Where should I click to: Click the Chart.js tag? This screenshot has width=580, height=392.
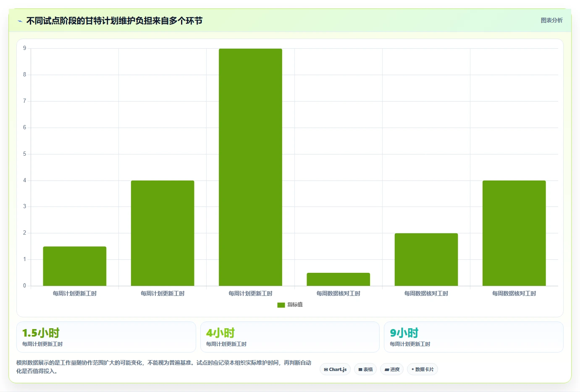click(335, 369)
